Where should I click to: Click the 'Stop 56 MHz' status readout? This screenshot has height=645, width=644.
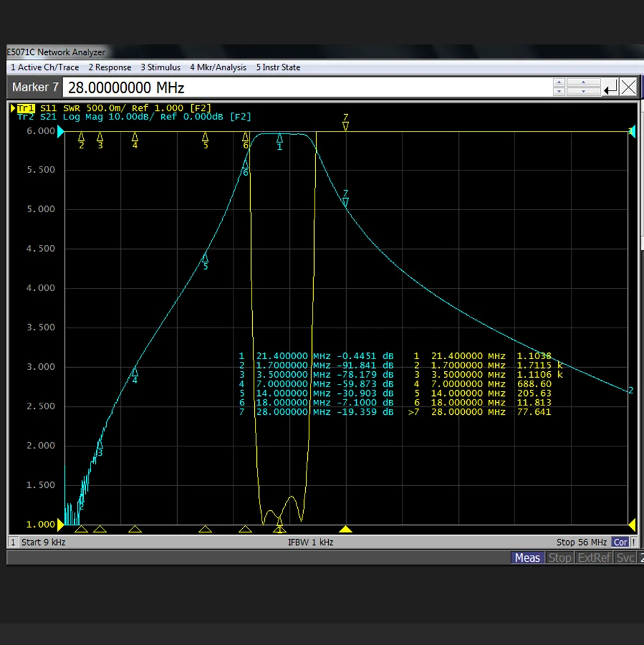581,542
